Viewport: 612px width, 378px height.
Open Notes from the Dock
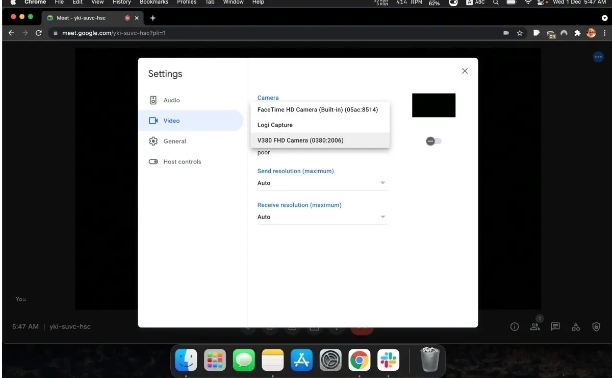point(272,360)
